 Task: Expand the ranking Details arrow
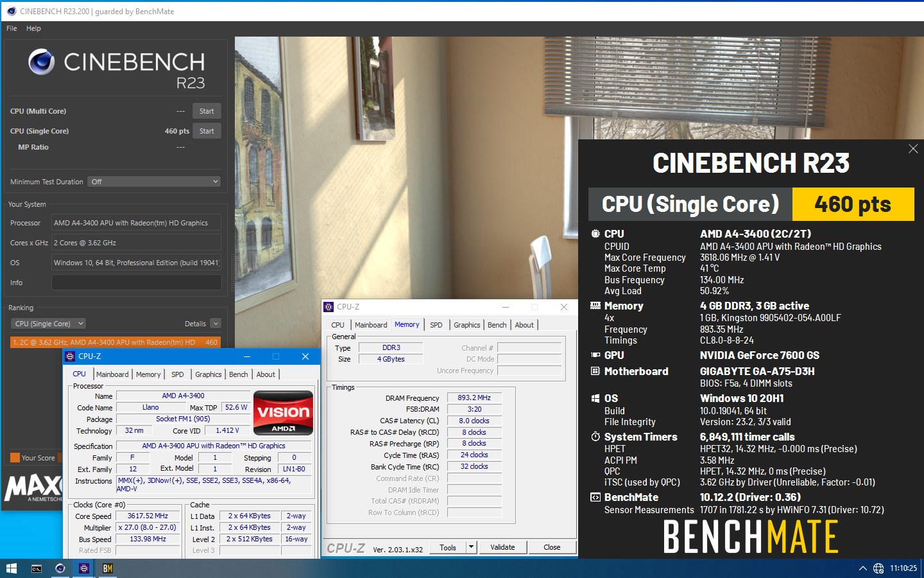[216, 324]
